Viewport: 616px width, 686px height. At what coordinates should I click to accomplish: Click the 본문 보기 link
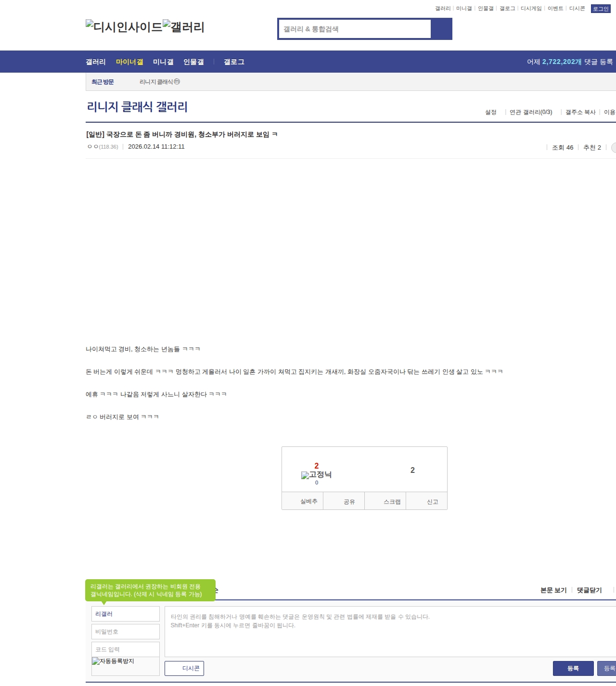pyautogui.click(x=553, y=590)
